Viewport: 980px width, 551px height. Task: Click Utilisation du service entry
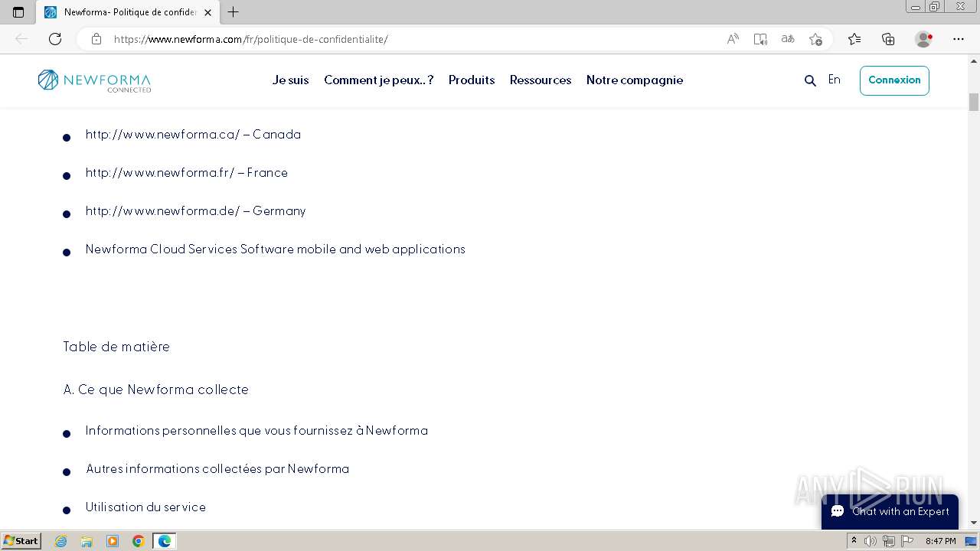pyautogui.click(x=145, y=507)
